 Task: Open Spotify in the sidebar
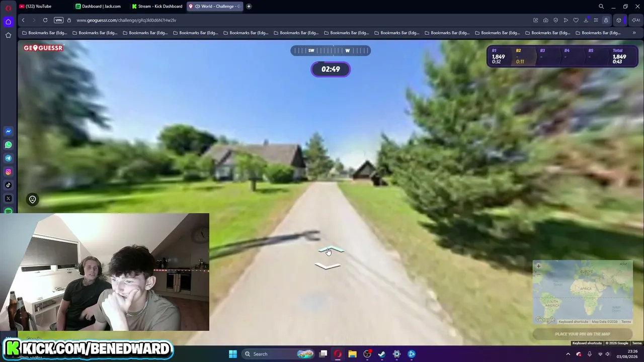[8, 211]
